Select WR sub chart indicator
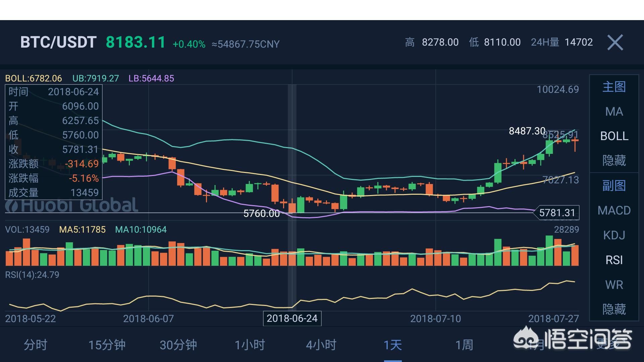Image resolution: width=644 pixels, height=362 pixels. (614, 285)
